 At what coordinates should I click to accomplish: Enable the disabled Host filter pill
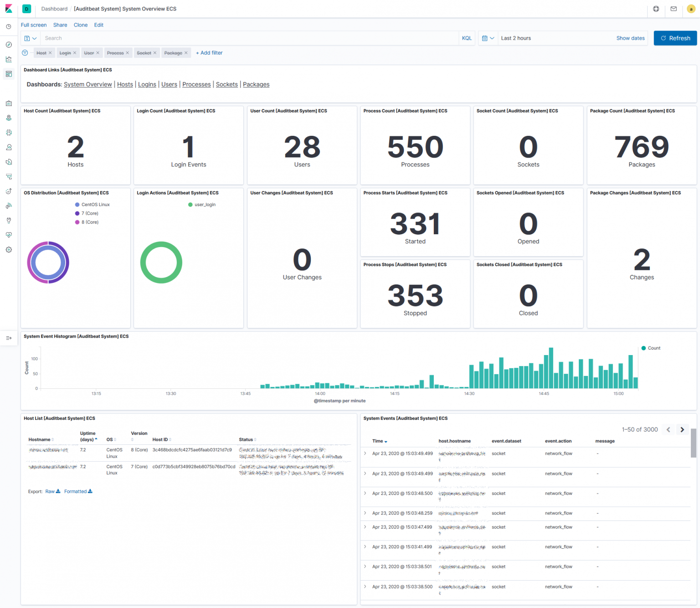pos(41,52)
